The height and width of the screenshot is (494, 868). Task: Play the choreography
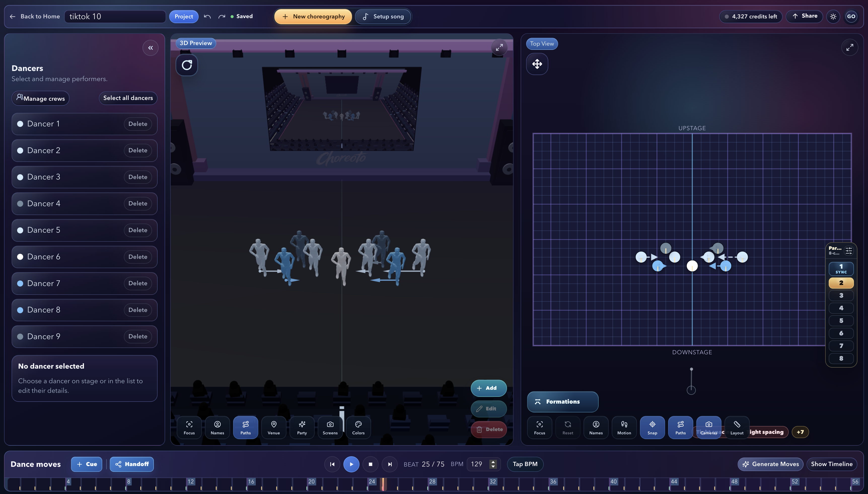click(x=351, y=464)
